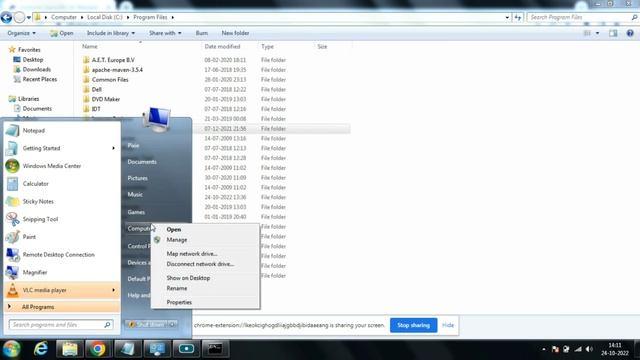Click network signal tray icon
The height and width of the screenshot is (360, 640).
coord(578,349)
